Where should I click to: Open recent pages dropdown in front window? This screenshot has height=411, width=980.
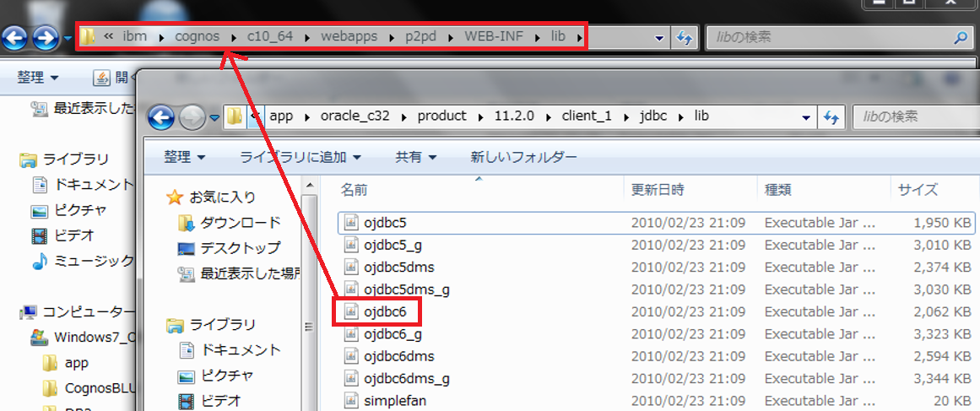pyautogui.click(x=215, y=117)
